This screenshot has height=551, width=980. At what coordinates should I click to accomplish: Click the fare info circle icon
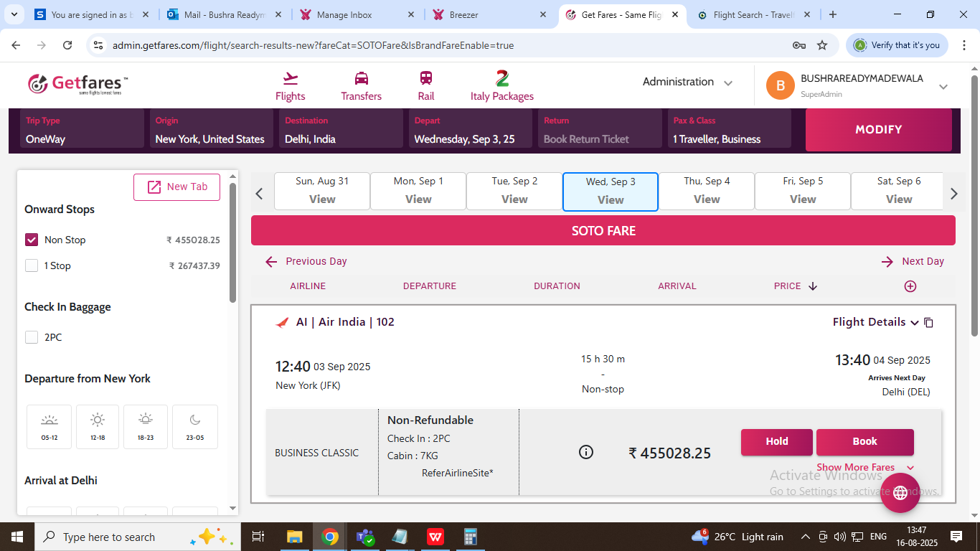click(x=586, y=452)
